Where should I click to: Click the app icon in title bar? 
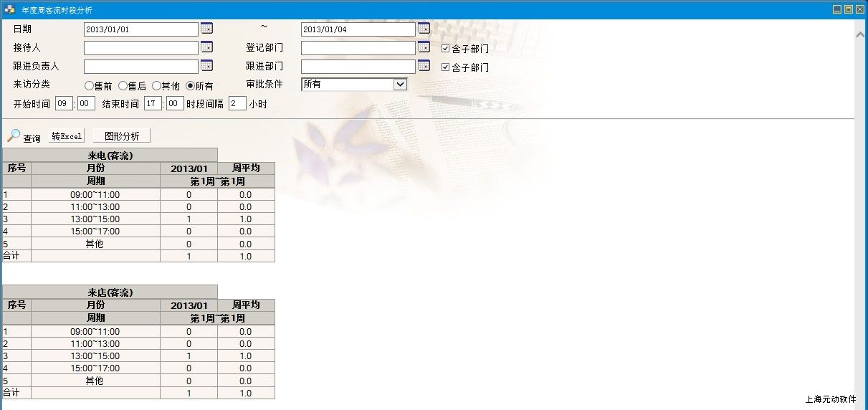(x=10, y=10)
